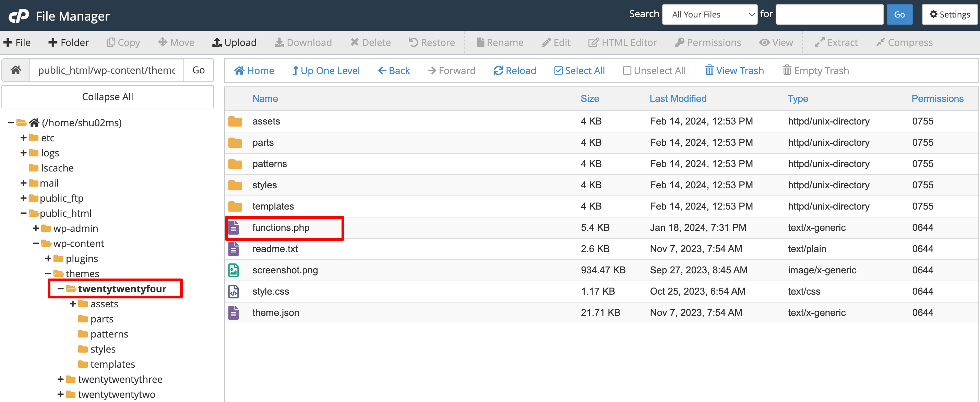Click the Upload toolbar icon
Viewport: 980px width, 402px height.
coord(217,42)
